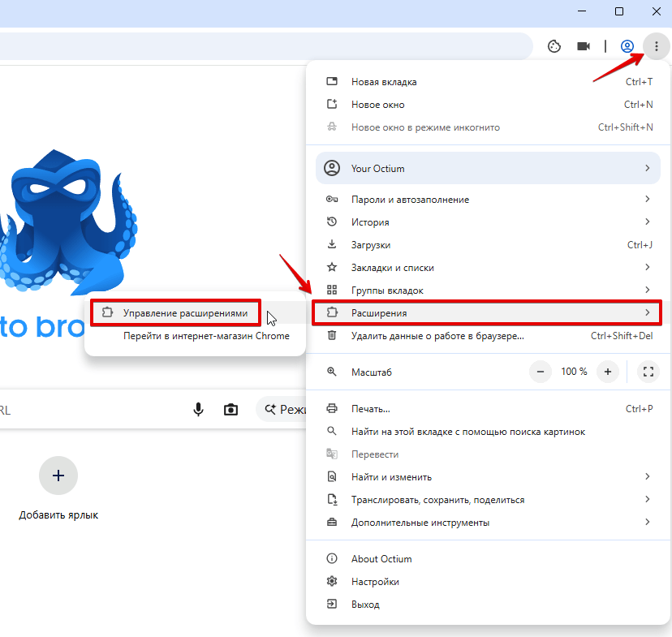Click the key icon beside Пароли

332,199
